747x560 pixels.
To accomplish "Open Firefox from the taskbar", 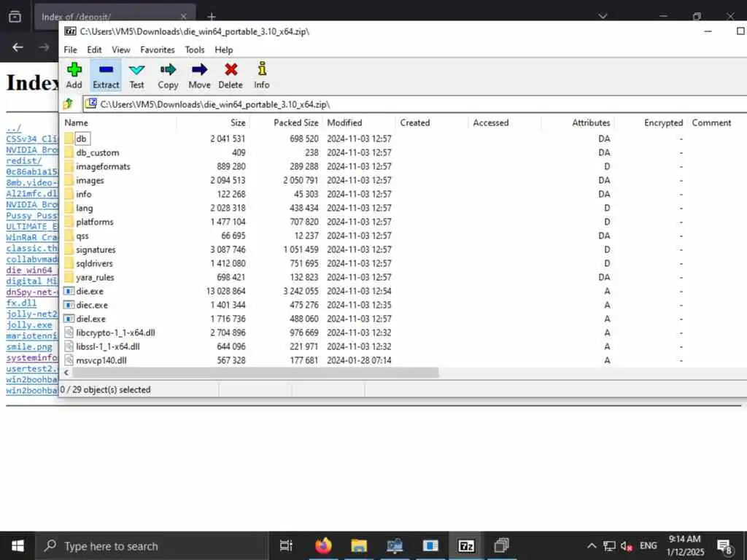I will [x=323, y=545].
